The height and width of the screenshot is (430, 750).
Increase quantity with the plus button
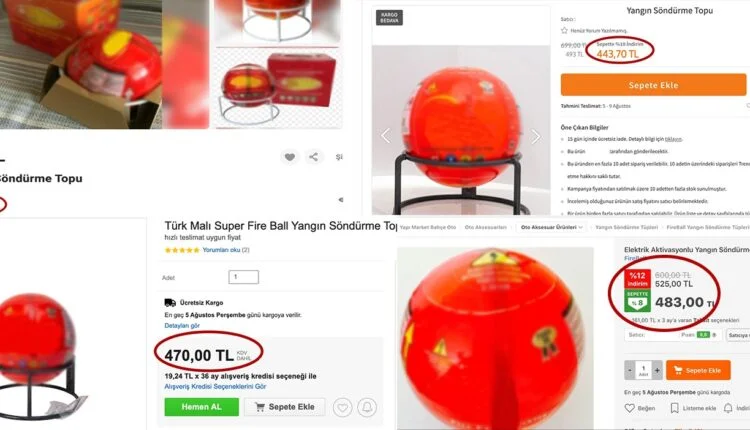(x=657, y=370)
